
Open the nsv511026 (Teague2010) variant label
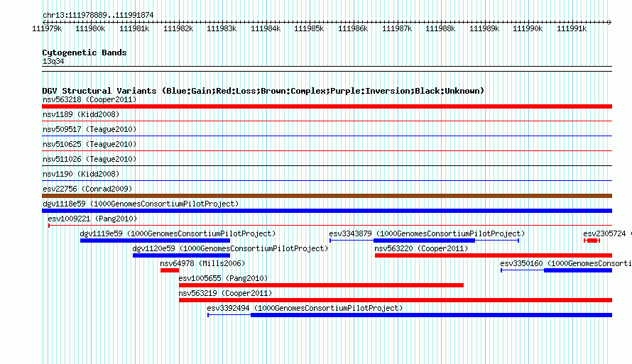(89, 159)
